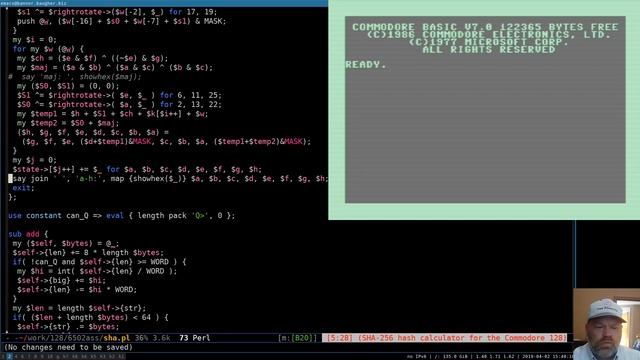Click the 'my $j = 0;' line

pyautogui.click(x=35, y=160)
